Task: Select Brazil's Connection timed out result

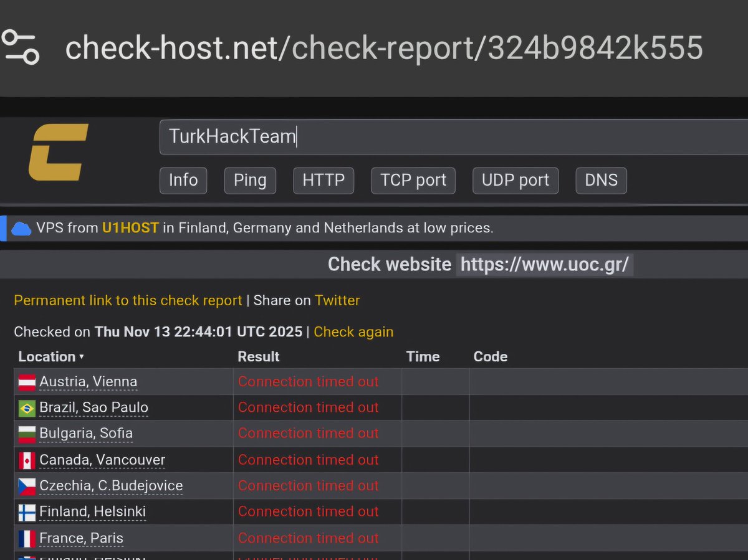Action: (x=309, y=408)
